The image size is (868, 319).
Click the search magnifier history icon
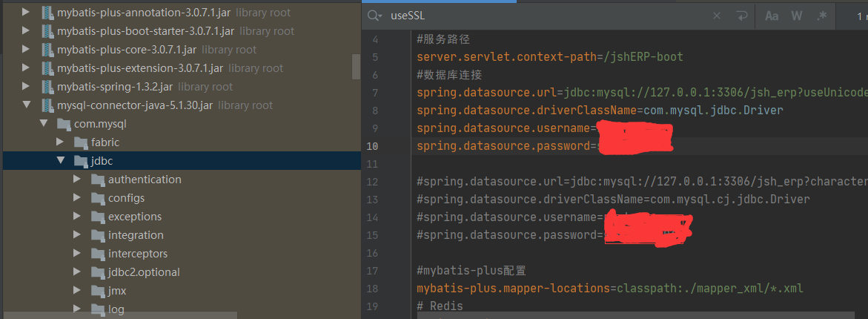[x=375, y=16]
